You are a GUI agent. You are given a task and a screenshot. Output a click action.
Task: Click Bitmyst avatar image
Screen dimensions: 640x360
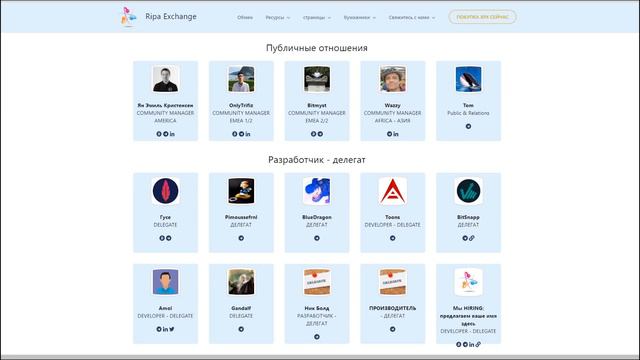(317, 79)
